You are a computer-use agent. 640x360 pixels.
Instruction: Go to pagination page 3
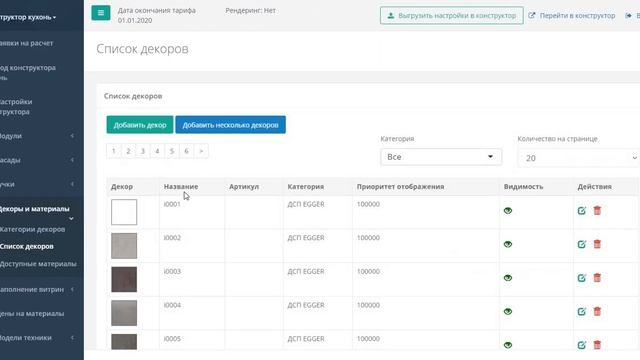(x=143, y=151)
